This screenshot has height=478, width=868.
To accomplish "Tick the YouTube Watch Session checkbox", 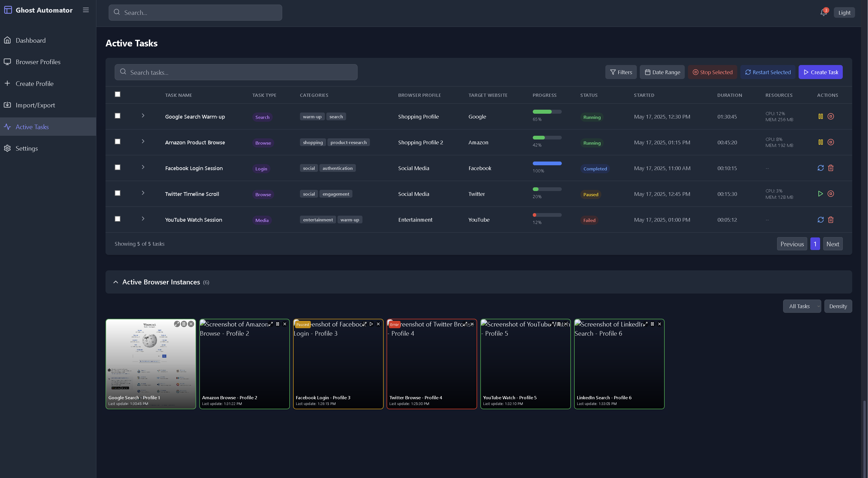I will [118, 219].
